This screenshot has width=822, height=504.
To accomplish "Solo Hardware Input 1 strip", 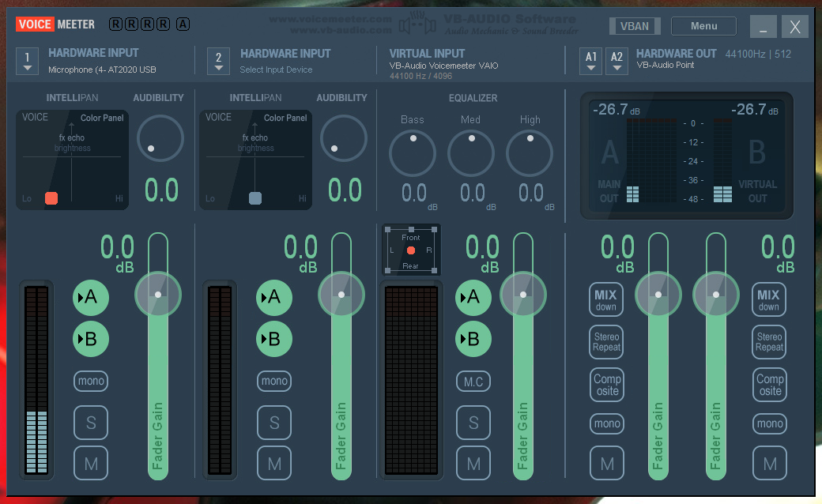I will (91, 423).
